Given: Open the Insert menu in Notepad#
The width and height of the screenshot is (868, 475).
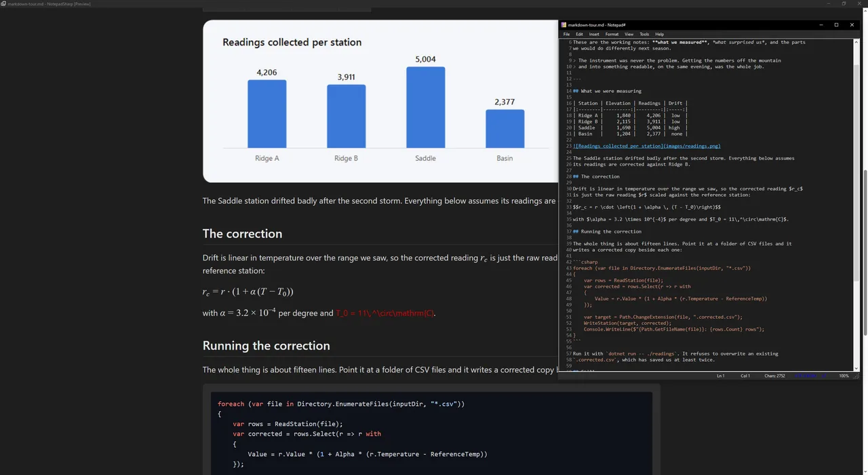Looking at the screenshot, I should [594, 34].
